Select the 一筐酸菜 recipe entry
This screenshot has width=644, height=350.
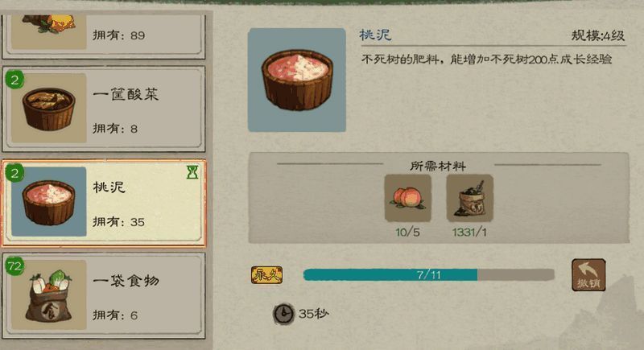pyautogui.click(x=104, y=109)
